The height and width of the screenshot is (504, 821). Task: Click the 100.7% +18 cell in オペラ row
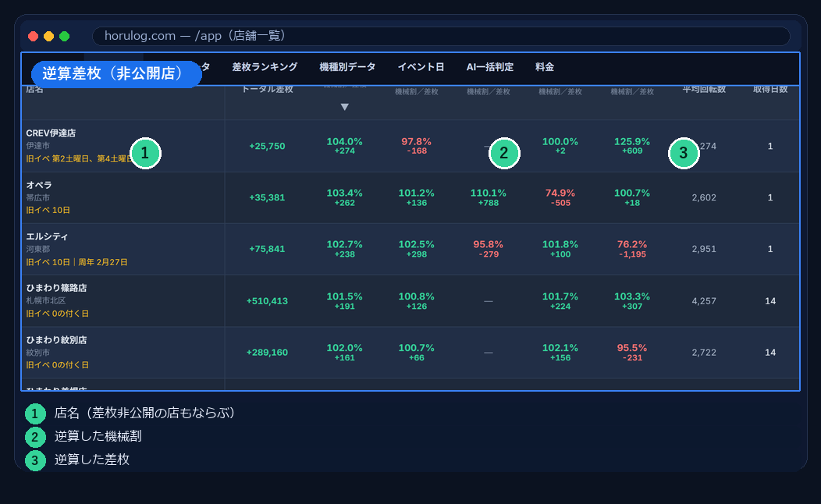(632, 197)
